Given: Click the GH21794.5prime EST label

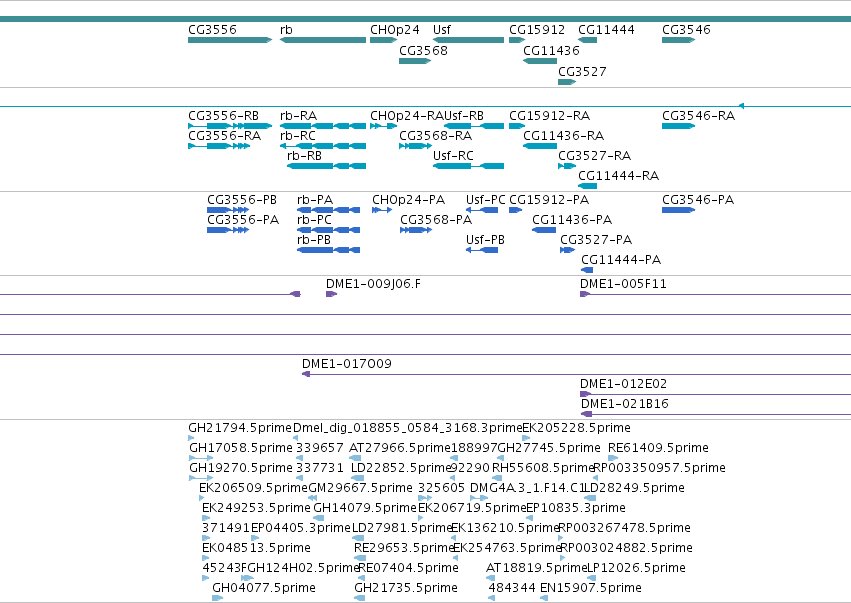Looking at the screenshot, I should coord(240,428).
